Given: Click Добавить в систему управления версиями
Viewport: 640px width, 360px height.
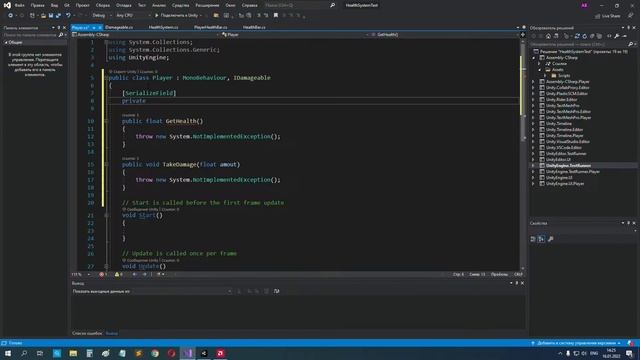Looking at the screenshot, I should [x=577, y=343].
